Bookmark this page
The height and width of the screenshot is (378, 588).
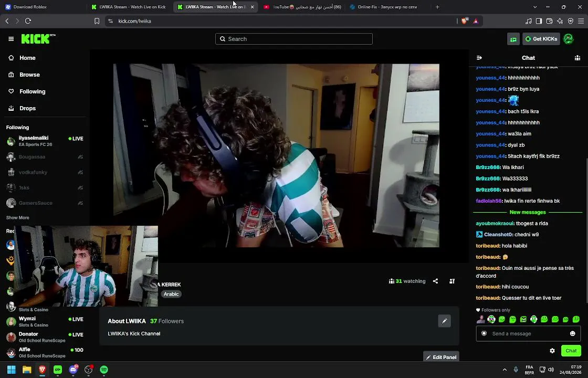pos(97,21)
